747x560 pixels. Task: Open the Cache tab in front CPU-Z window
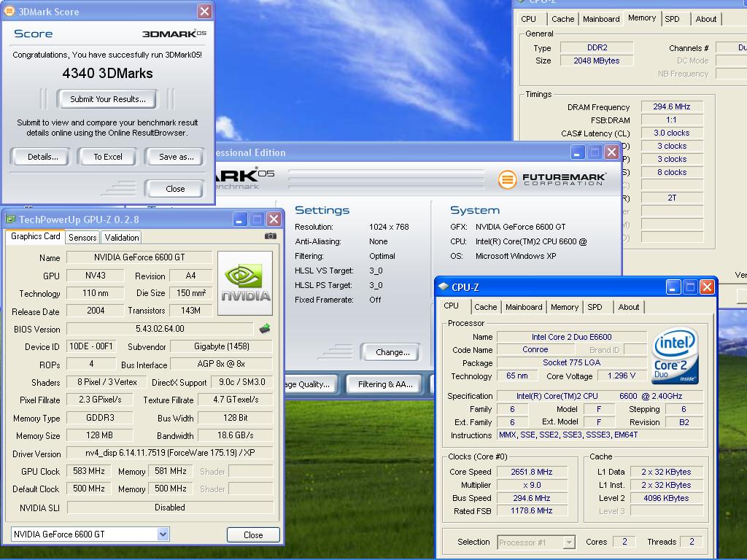point(485,307)
